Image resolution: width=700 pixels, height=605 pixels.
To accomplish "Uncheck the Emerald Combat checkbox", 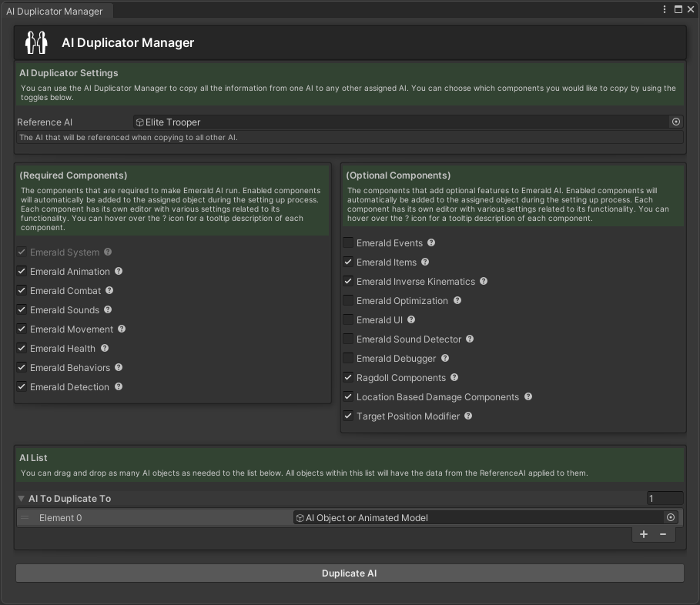I will (22, 290).
